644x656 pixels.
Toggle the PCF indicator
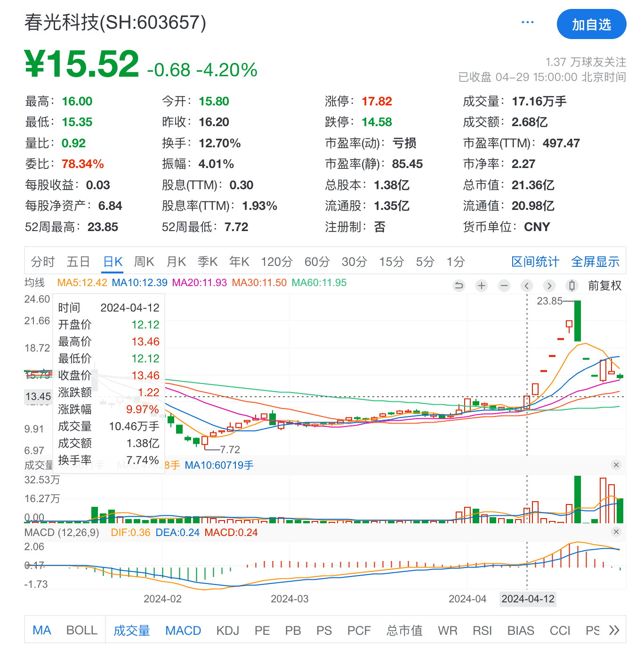coord(359,631)
